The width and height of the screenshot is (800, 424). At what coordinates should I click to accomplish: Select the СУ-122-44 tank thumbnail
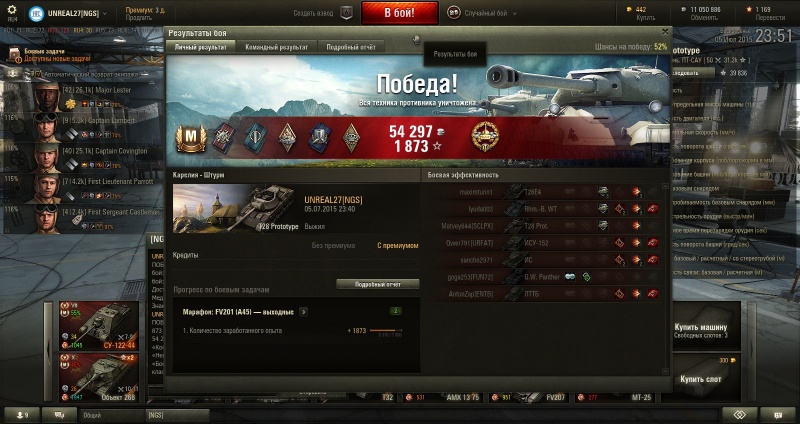[99, 326]
